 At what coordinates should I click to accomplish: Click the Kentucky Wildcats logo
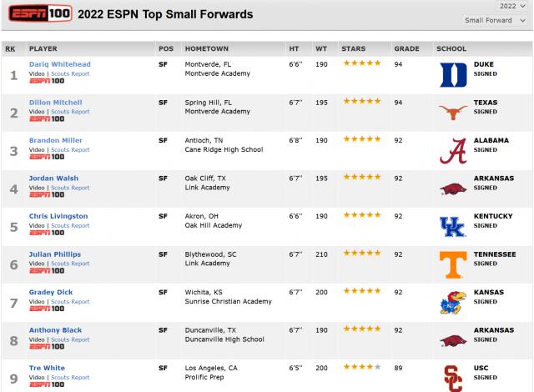point(452,227)
